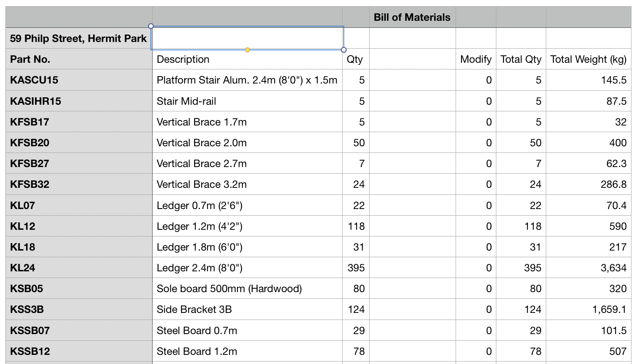Select Steel Board 1.2m description
This screenshot has height=364, width=641.
247,351
